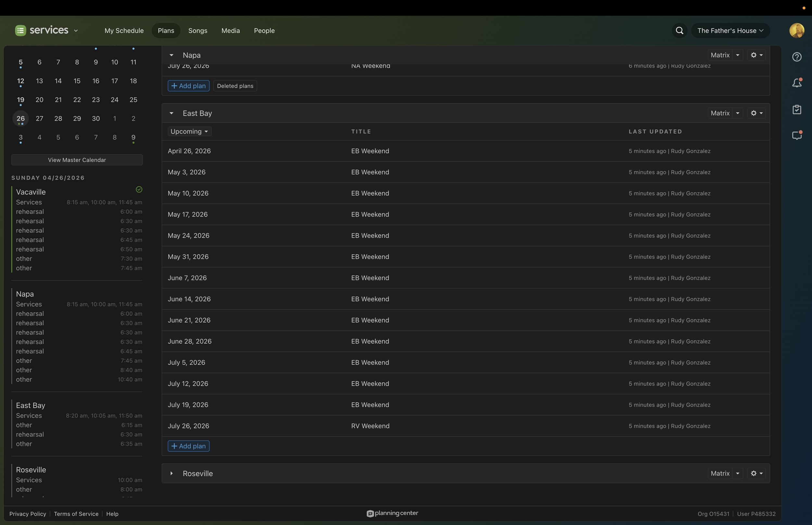The height and width of the screenshot is (525, 812).
Task: Expand the Roseville service type
Action: pos(171,474)
